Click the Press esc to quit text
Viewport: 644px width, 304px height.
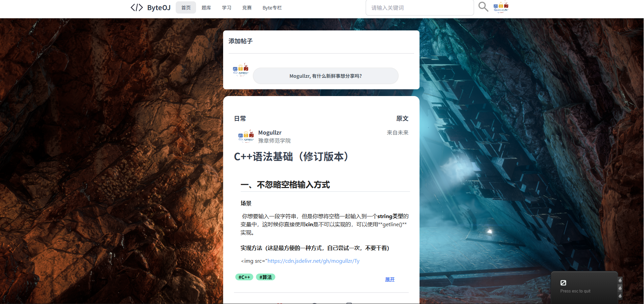coord(575,291)
